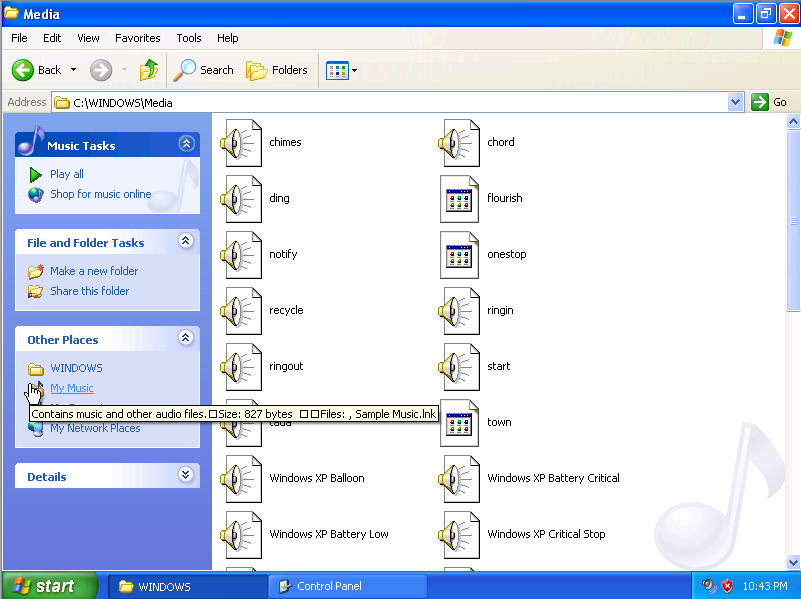Go up one folder level

point(149,70)
